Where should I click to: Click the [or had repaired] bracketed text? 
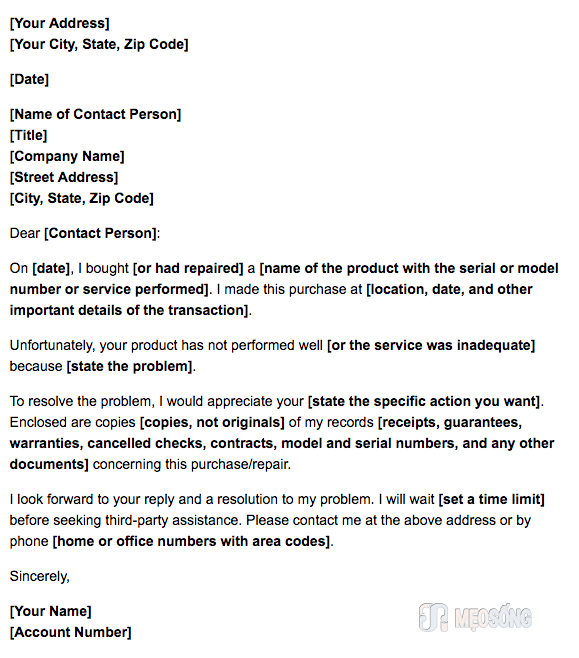[188, 268]
